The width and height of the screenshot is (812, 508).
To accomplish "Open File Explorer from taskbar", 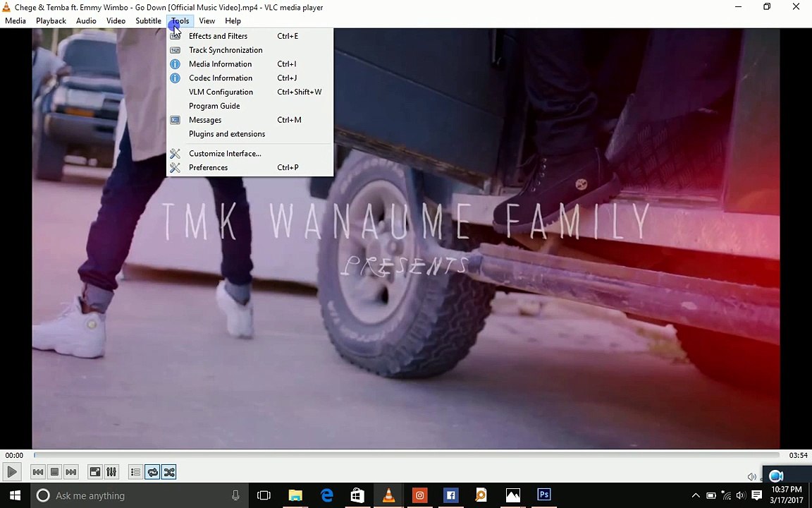I will coord(295,495).
